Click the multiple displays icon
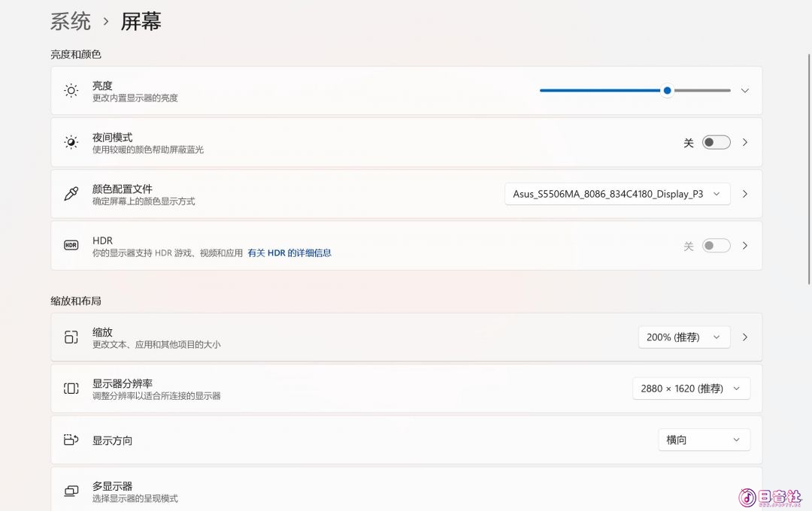Screen dimensions: 812x511 pyautogui.click(x=71, y=491)
